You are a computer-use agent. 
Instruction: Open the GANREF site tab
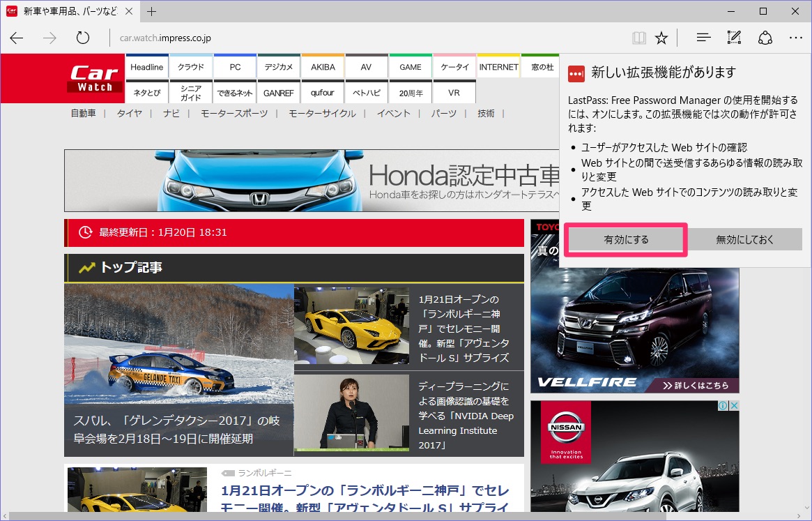coord(279,92)
